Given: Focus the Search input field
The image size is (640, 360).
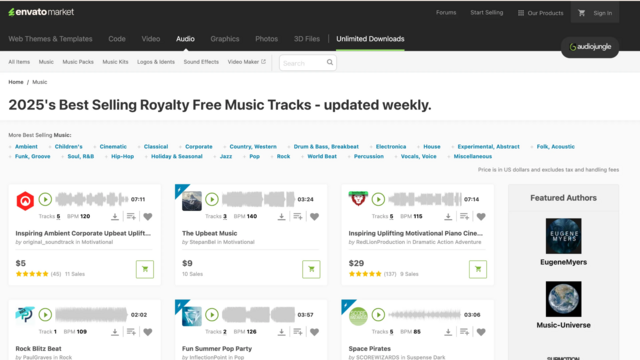Looking at the screenshot, I should point(303,63).
